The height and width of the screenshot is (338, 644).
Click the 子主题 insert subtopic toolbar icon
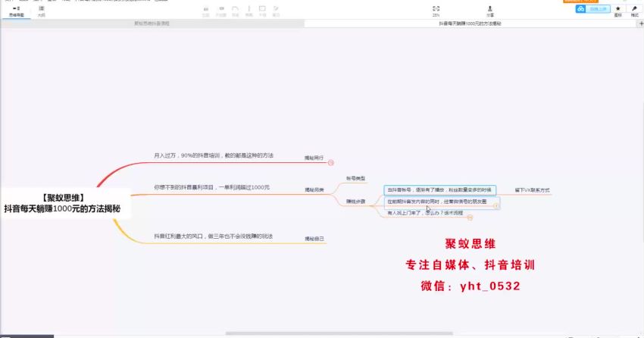(221, 11)
